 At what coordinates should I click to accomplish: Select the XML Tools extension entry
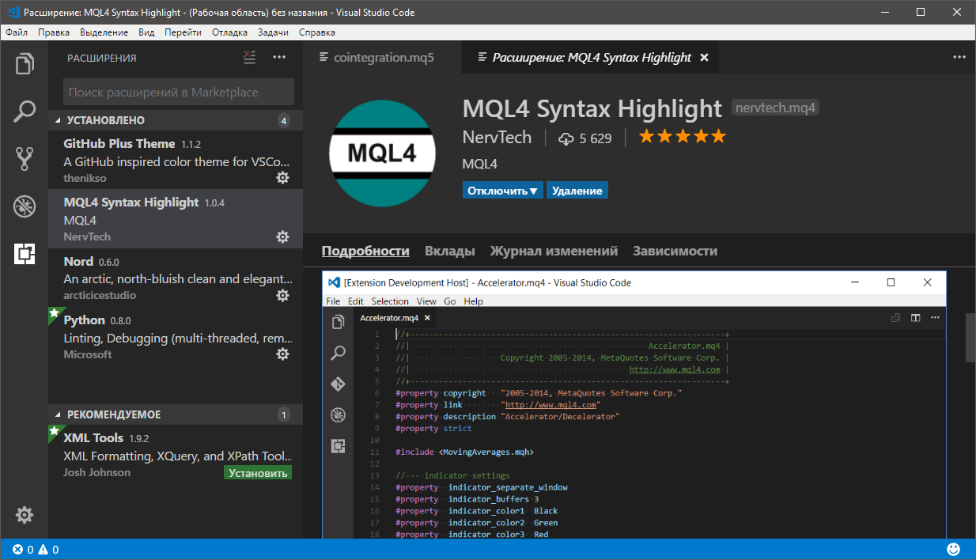click(176, 454)
